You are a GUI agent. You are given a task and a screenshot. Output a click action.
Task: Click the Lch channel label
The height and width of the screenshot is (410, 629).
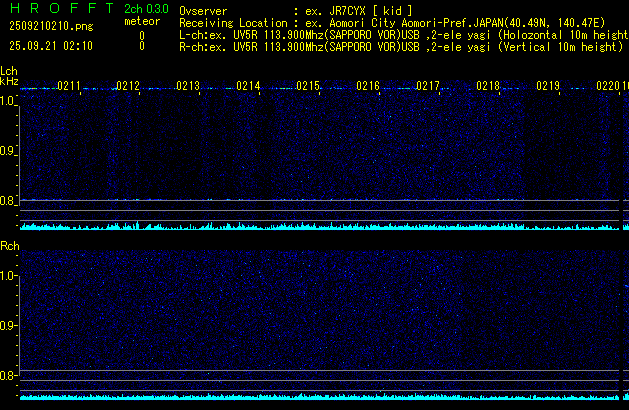pyautogui.click(x=9, y=71)
